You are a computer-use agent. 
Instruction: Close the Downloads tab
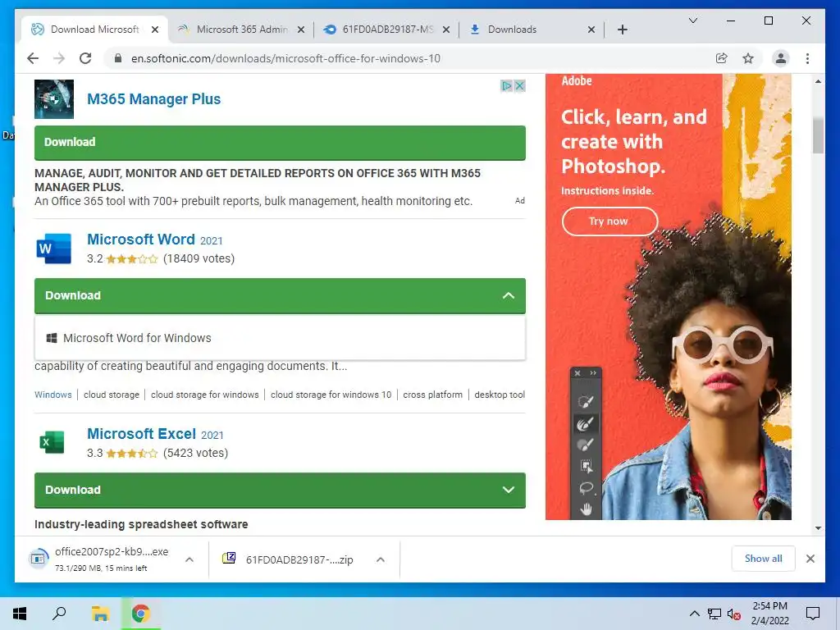click(591, 30)
